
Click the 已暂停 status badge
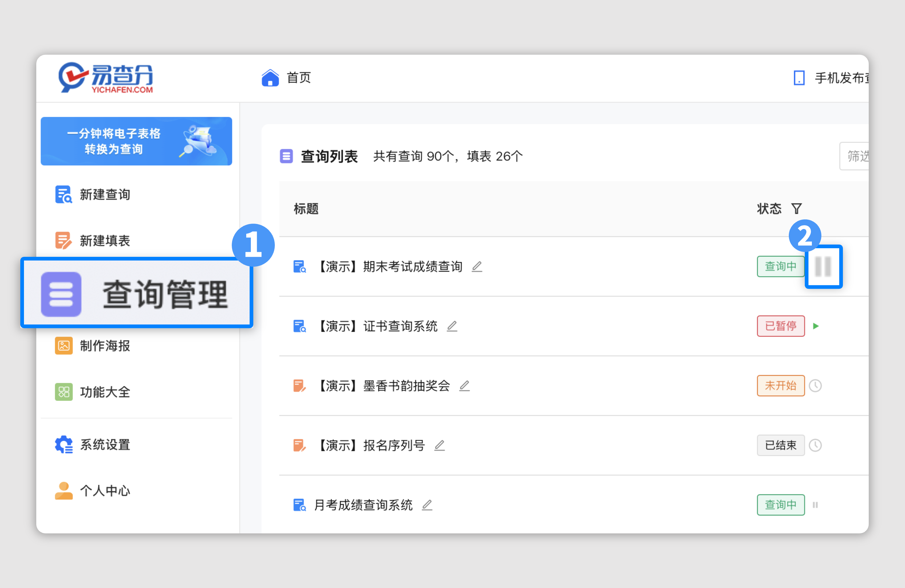pyautogui.click(x=780, y=326)
